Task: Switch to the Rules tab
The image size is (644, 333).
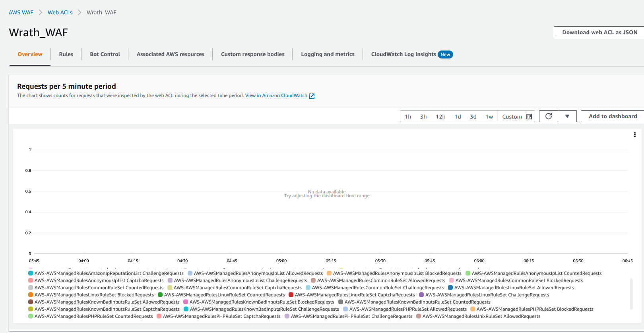Action: (66, 54)
